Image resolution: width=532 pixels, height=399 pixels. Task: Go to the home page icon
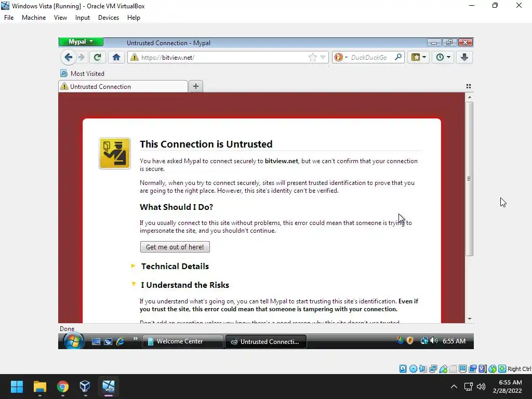116,57
